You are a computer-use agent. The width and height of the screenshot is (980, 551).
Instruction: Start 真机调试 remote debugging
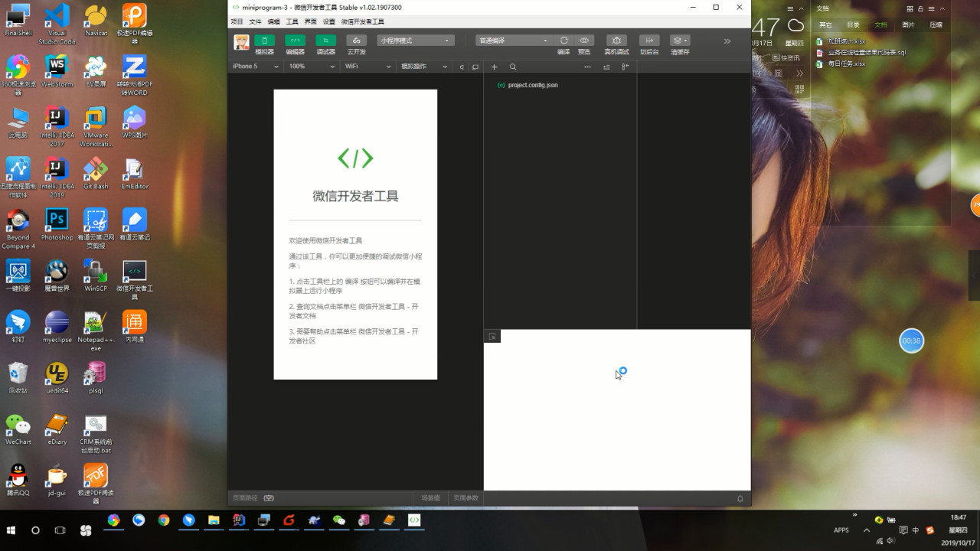tap(616, 41)
